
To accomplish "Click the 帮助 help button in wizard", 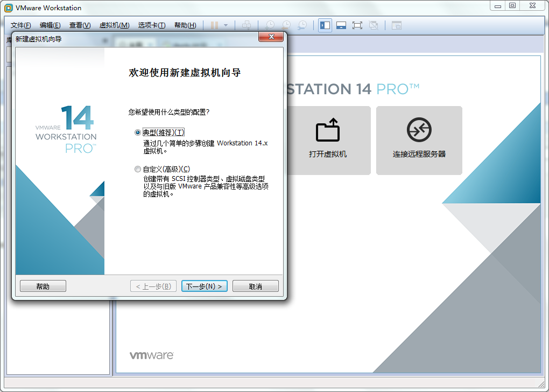I will coord(43,286).
